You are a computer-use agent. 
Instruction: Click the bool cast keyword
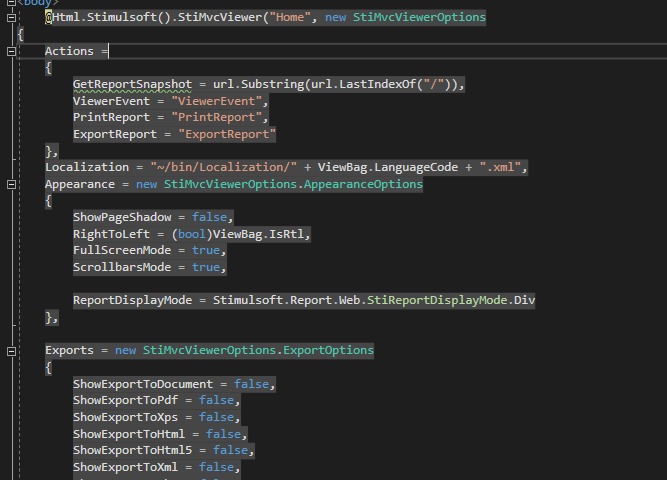[x=191, y=234]
